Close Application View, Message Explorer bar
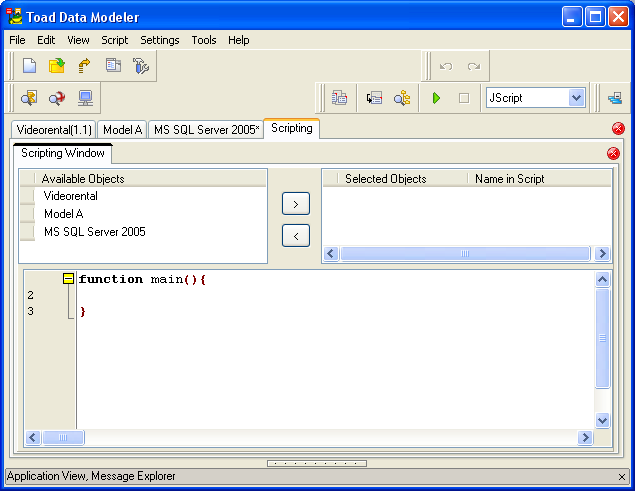The height and width of the screenshot is (491, 635). (622, 477)
